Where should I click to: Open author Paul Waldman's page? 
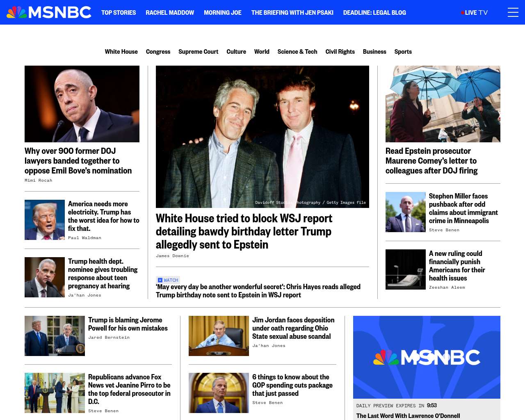tap(84, 238)
